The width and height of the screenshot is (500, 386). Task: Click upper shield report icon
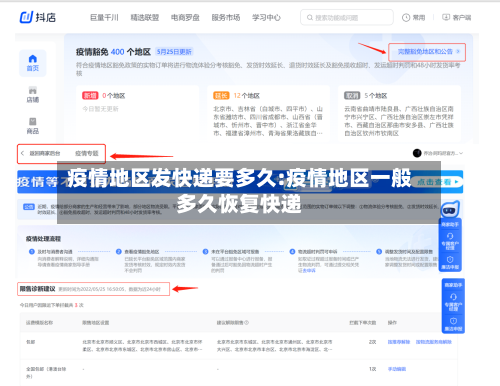450,259
